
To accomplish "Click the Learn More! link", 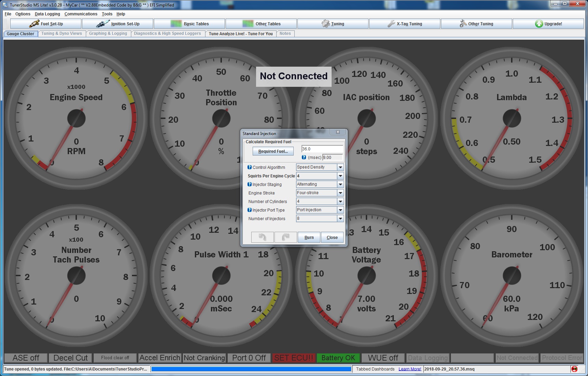I will [x=410, y=369].
